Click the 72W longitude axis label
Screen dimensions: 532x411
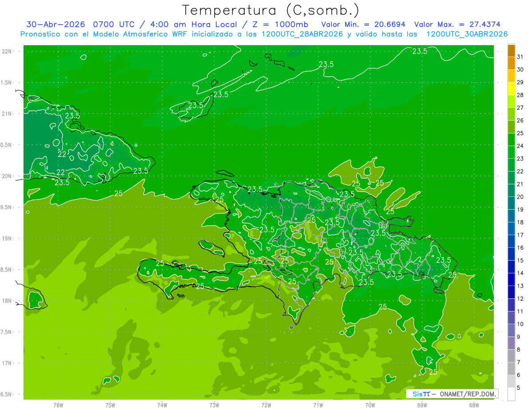266,405
